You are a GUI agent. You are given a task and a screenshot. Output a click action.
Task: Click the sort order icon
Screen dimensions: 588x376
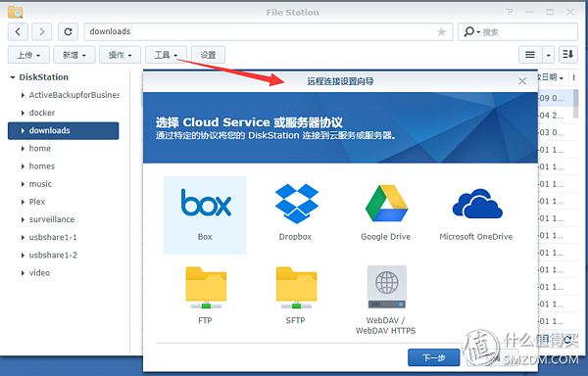[x=568, y=55]
